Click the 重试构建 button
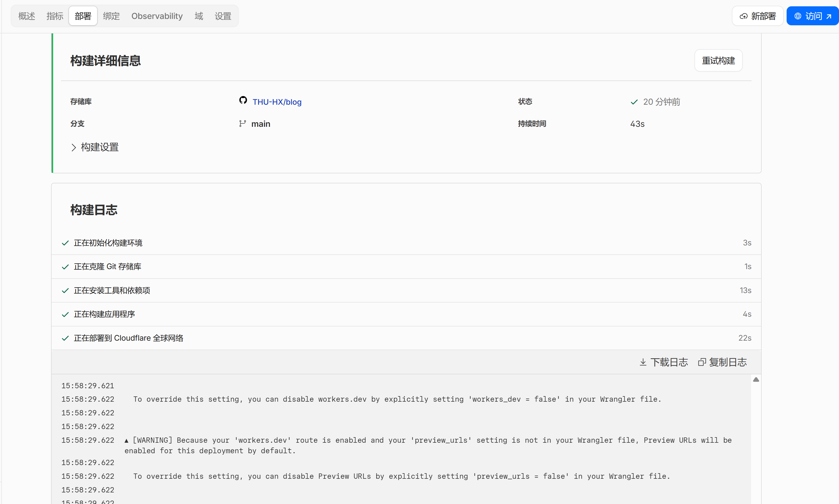 [x=718, y=61]
